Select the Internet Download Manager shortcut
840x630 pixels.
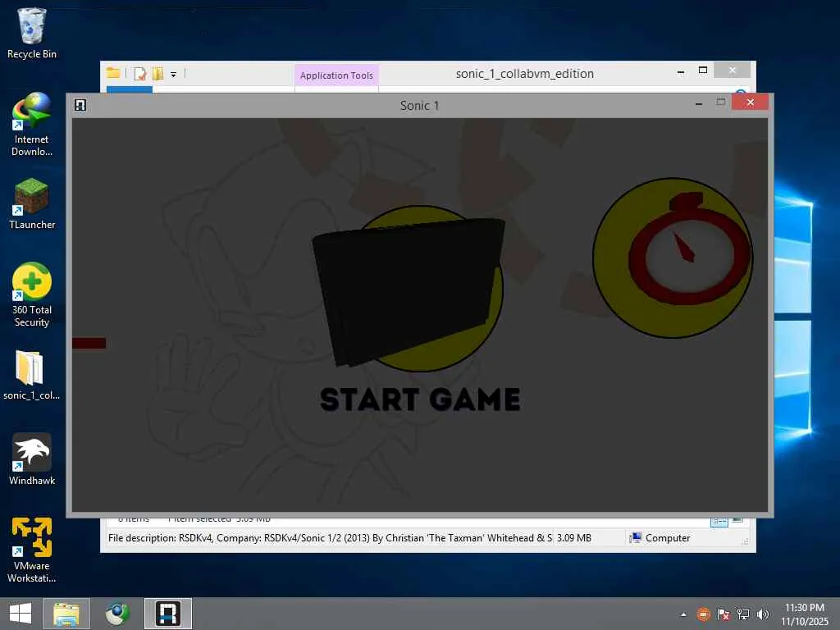32,125
